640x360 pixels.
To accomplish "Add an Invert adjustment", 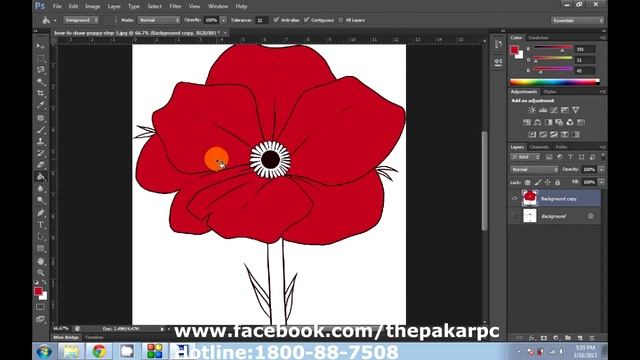I will pos(532,134).
